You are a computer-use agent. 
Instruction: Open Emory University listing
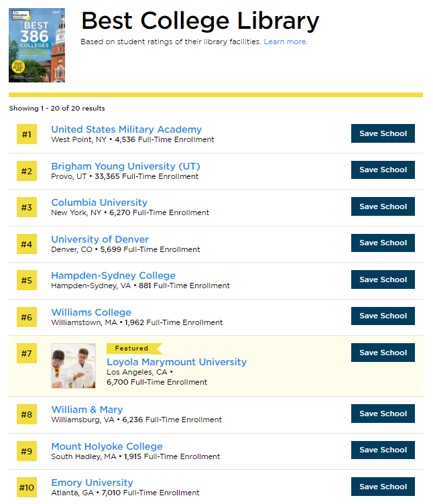pos(92,483)
